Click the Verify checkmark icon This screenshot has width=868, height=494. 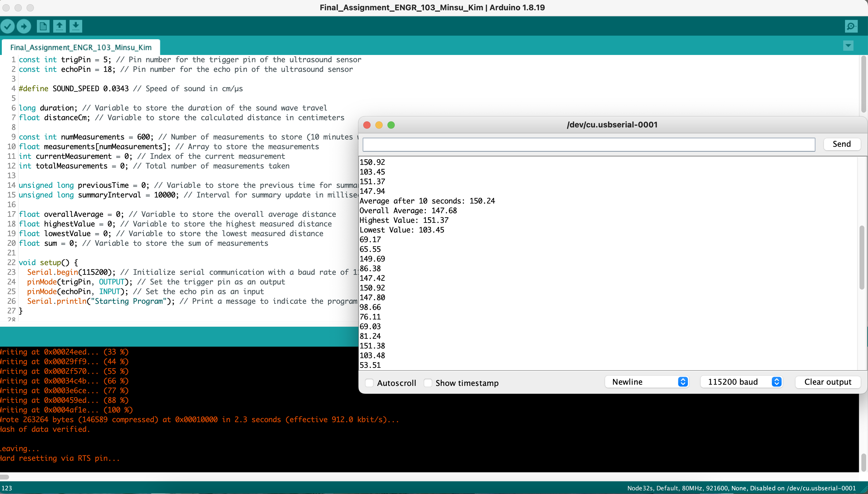point(8,26)
